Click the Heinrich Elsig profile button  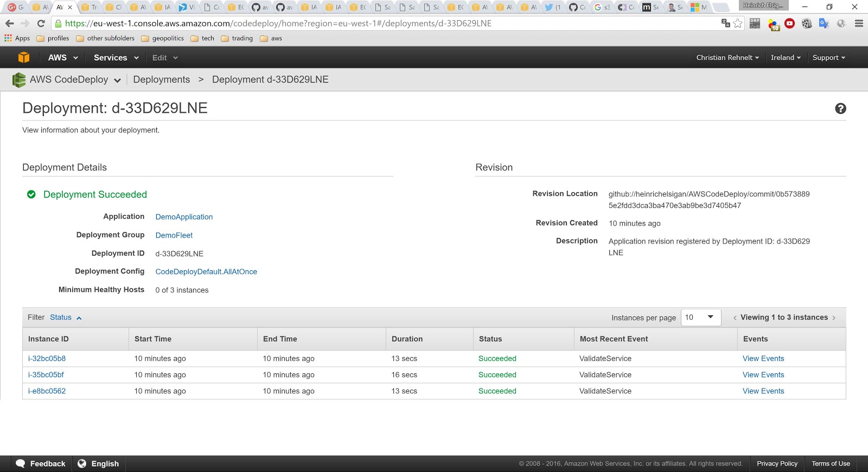click(763, 5)
